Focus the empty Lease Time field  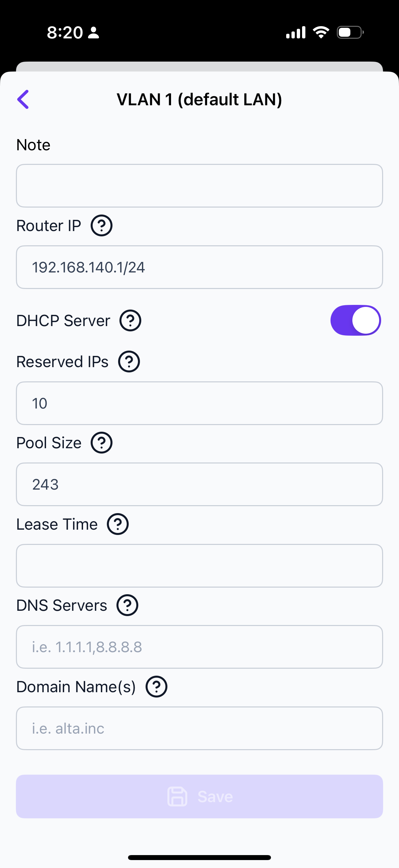[x=199, y=565]
